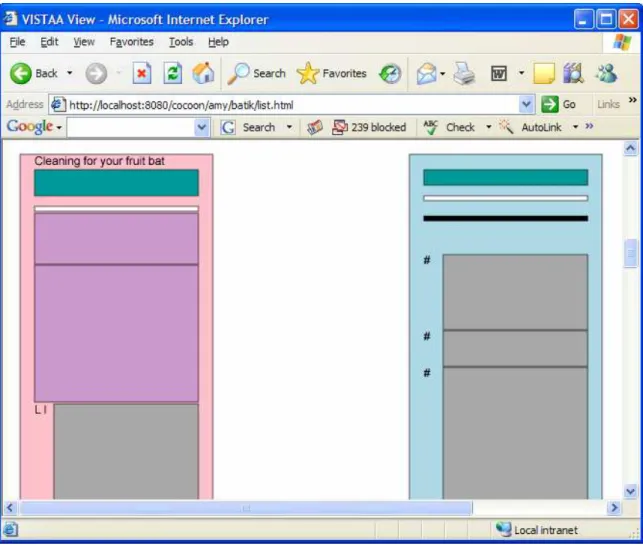This screenshot has height=546, width=643.
Task: Click the AutoLink text button
Action: (541, 128)
